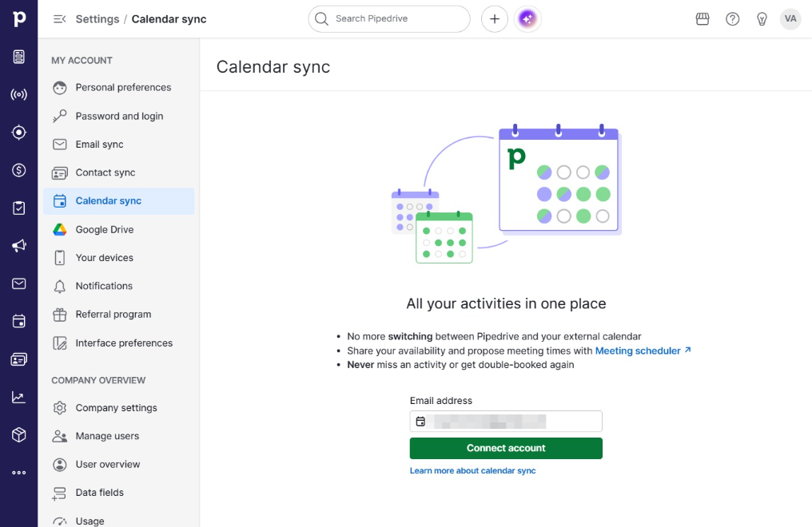The height and width of the screenshot is (527, 812).
Task: Open the VA user avatar menu
Action: 790,19
